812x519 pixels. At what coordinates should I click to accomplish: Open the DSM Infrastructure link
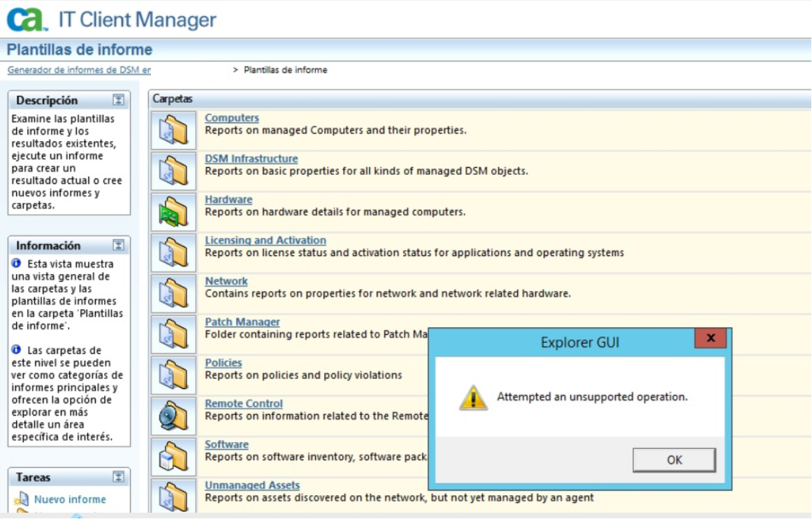(251, 159)
